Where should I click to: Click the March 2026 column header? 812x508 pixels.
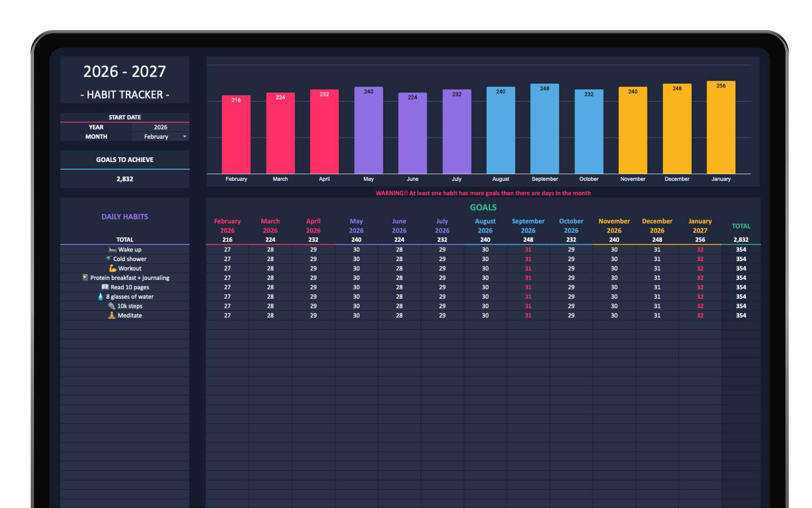point(270,226)
